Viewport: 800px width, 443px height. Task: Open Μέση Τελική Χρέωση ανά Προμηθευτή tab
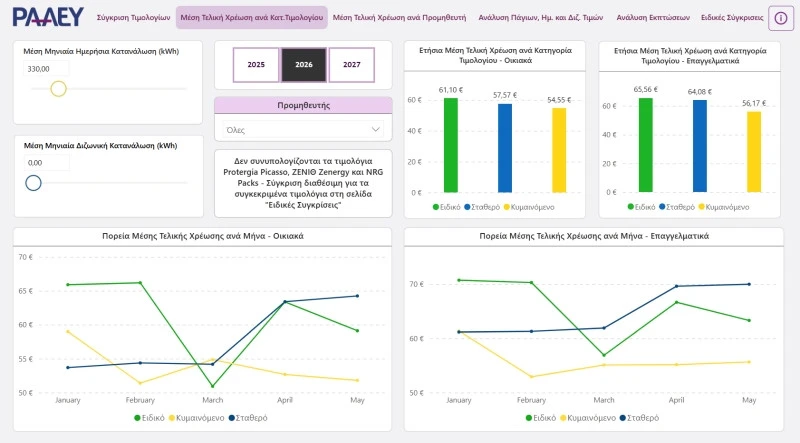pyautogui.click(x=399, y=17)
